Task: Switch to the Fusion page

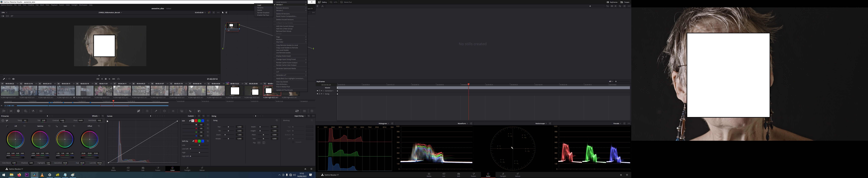Action: [x=158, y=169]
